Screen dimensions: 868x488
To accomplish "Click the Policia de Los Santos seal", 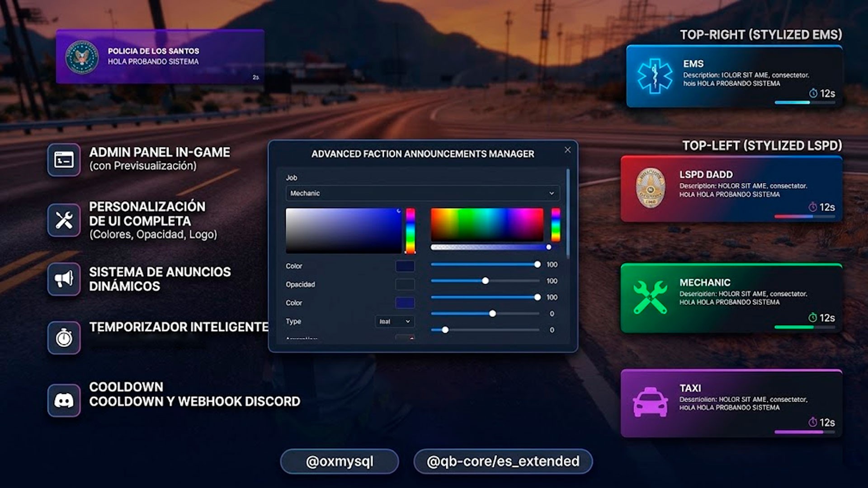I will point(82,57).
